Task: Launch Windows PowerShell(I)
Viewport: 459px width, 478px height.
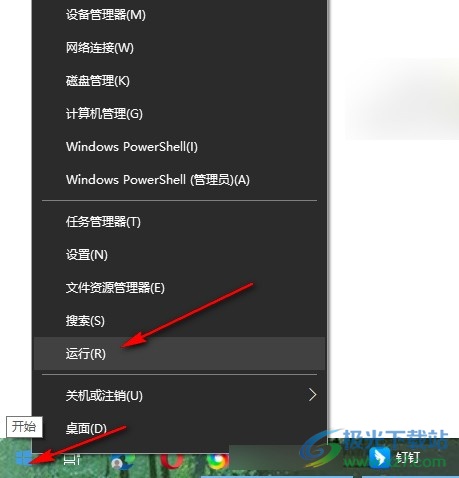Action: pyautogui.click(x=179, y=147)
